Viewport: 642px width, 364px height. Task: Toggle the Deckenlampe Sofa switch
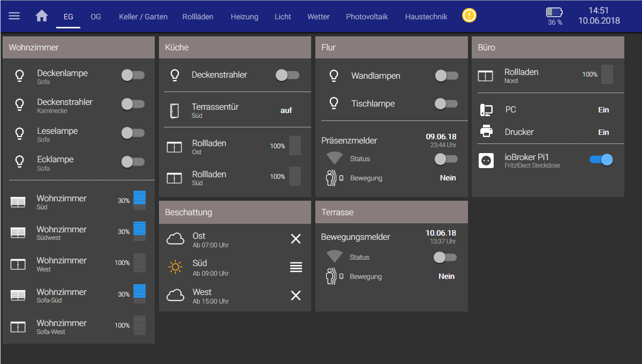pyautogui.click(x=133, y=75)
